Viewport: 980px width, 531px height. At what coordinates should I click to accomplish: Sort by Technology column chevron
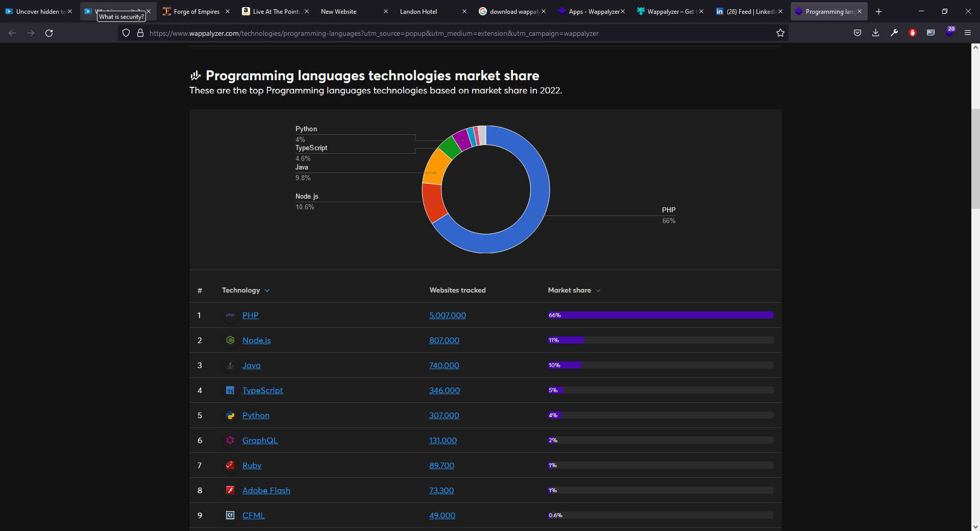coord(267,291)
